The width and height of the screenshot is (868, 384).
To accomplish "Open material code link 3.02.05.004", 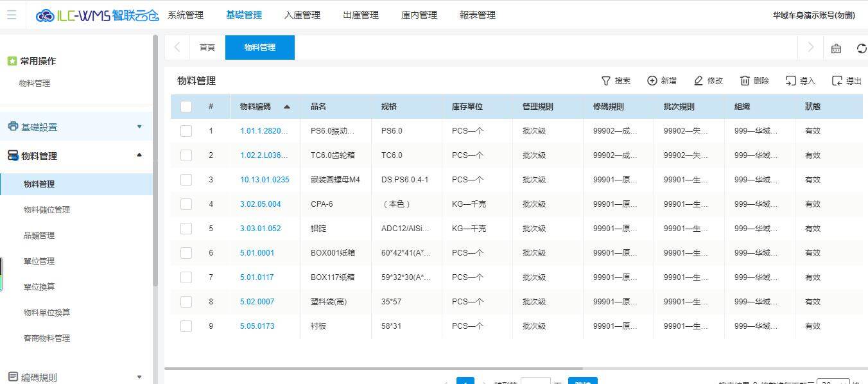I will tap(260, 204).
